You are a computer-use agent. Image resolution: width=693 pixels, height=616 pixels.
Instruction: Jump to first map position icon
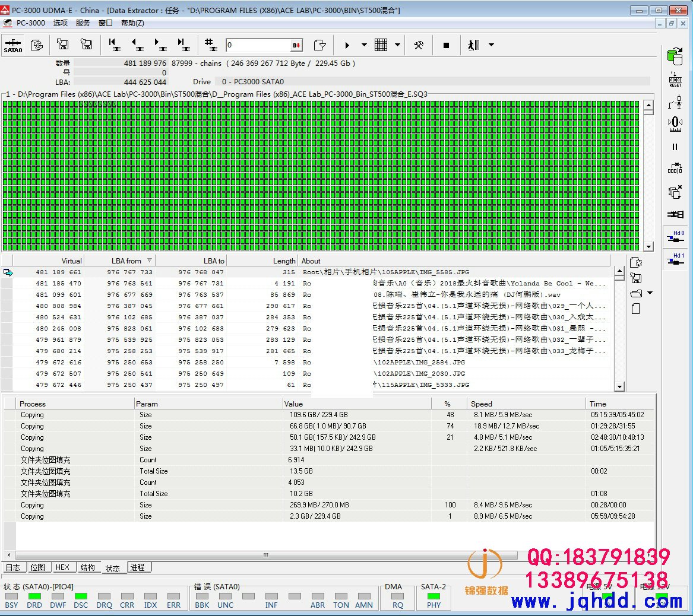[115, 45]
